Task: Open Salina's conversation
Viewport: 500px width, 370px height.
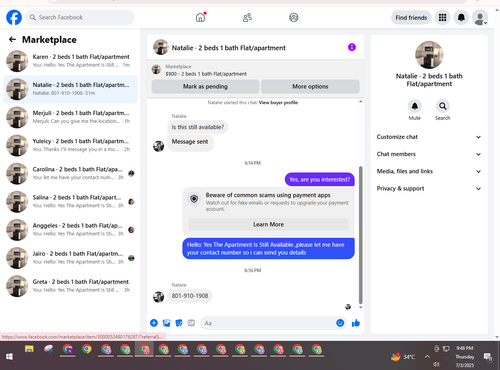Action: click(x=70, y=202)
